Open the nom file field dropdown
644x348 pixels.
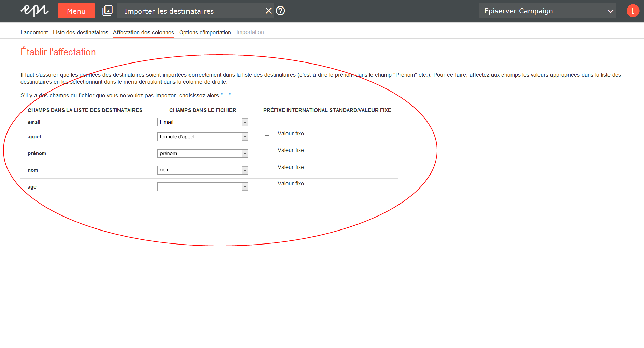pyautogui.click(x=202, y=170)
